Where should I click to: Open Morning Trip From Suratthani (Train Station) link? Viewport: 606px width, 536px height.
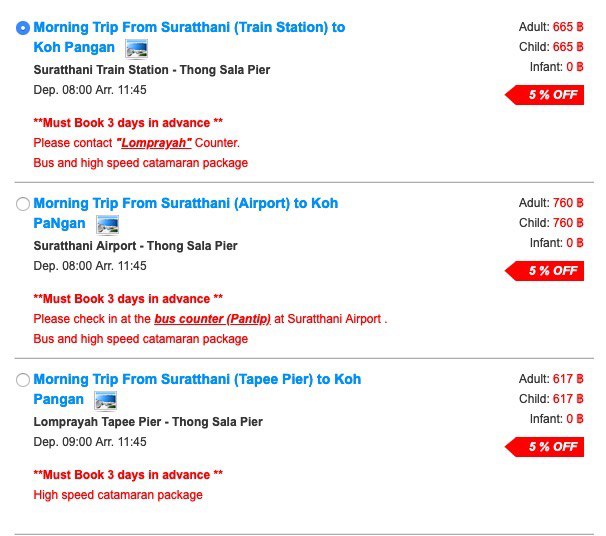[x=189, y=37]
